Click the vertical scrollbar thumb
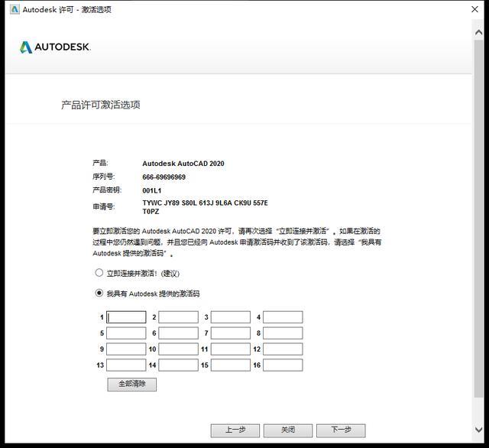Viewport: 489px width, 448px height. pos(479,219)
